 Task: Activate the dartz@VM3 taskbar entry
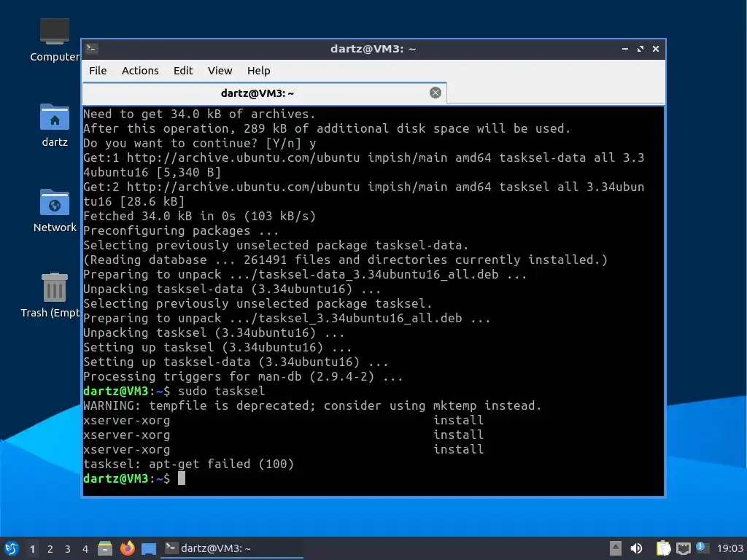(x=232, y=548)
